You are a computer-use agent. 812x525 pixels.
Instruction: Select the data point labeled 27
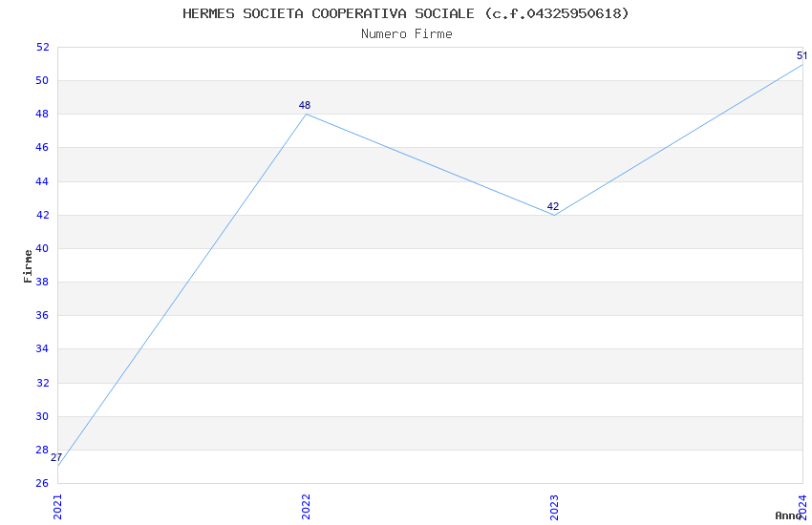point(57,467)
